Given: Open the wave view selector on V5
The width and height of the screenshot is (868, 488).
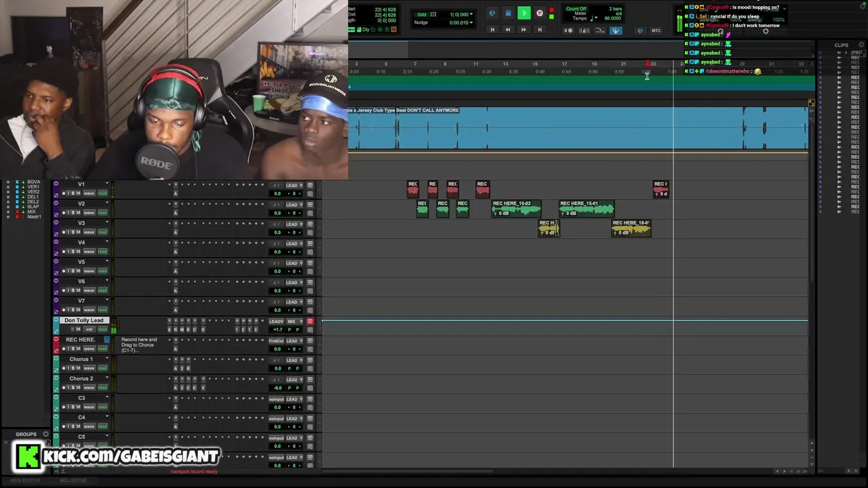Looking at the screenshot, I should 89,272.
